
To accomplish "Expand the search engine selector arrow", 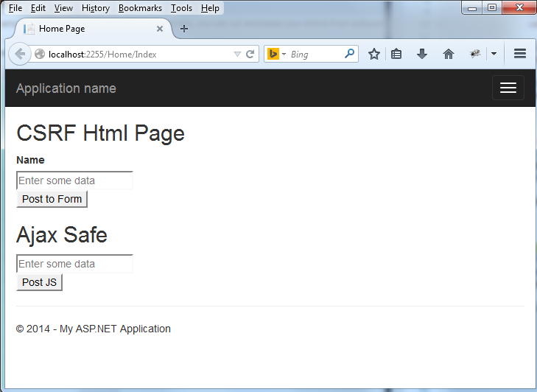I will (284, 54).
